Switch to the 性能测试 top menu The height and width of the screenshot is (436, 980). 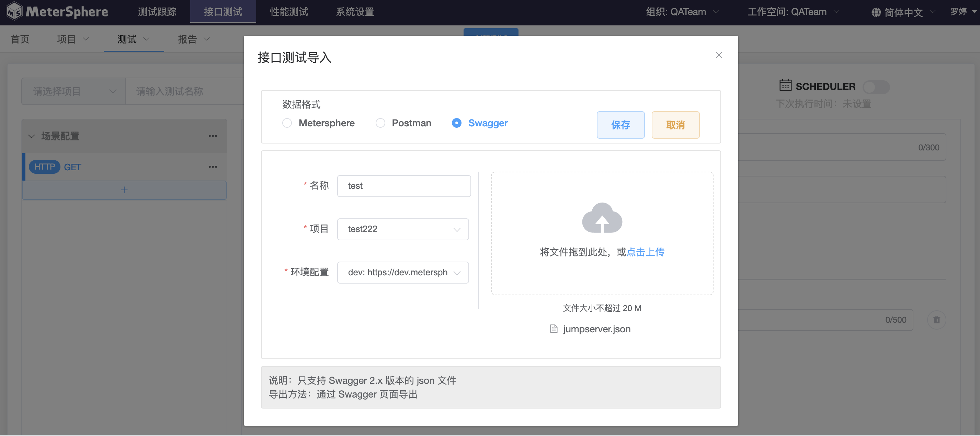pos(289,12)
